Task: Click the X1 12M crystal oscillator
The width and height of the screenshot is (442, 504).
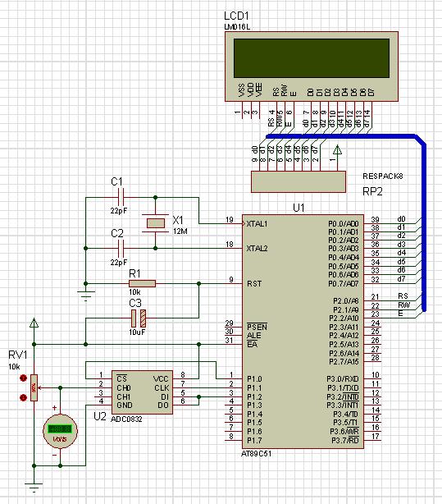Action: point(156,223)
